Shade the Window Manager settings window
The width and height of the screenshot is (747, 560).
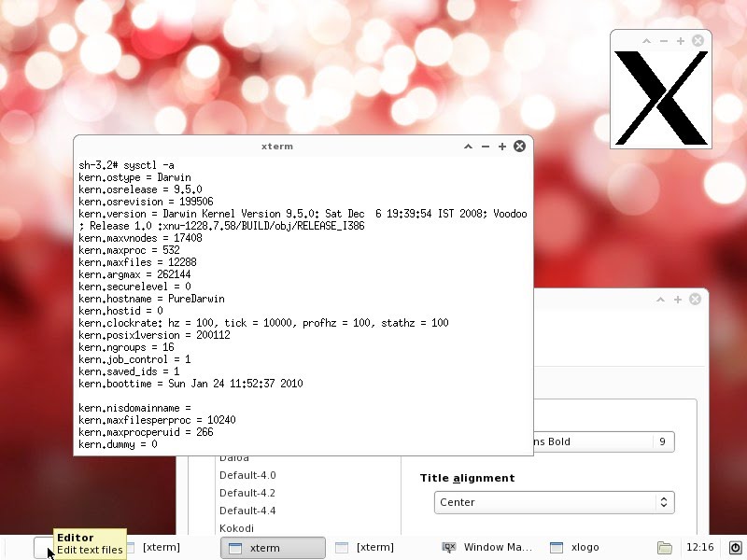(660, 300)
